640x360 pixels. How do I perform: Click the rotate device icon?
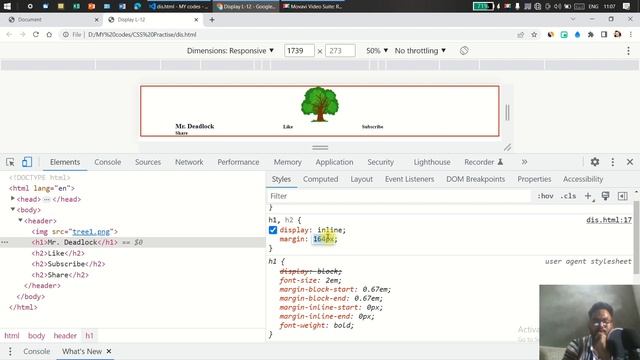click(x=464, y=51)
